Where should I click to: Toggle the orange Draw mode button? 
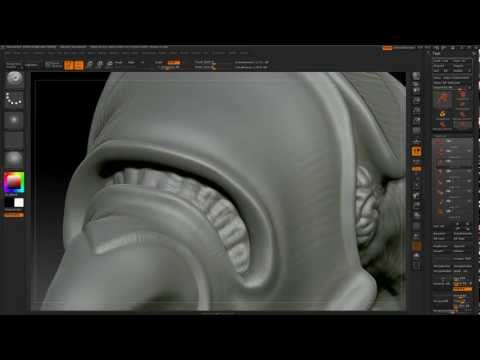click(x=79, y=65)
